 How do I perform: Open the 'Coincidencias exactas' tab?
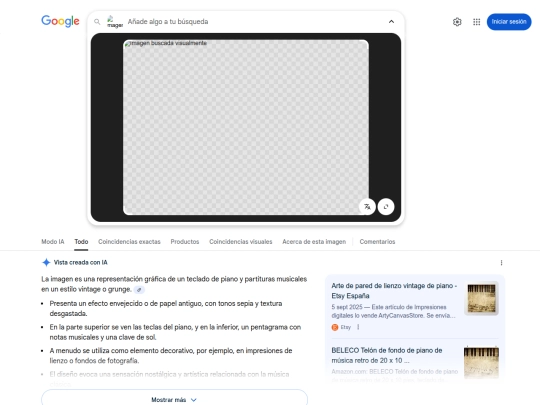point(129,242)
